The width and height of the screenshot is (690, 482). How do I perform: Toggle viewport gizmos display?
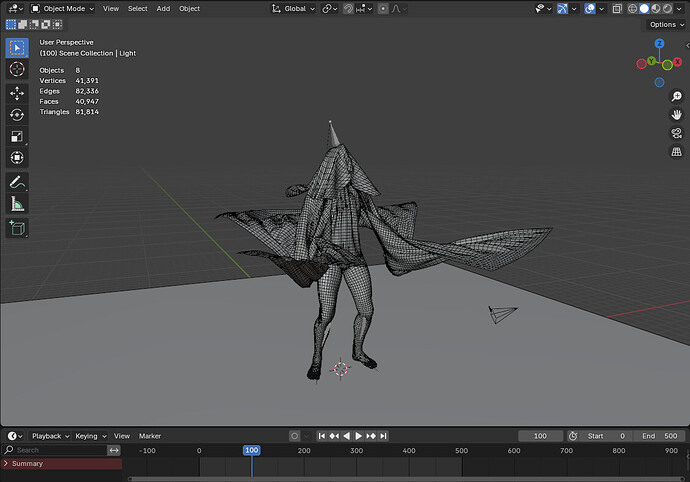(x=562, y=8)
